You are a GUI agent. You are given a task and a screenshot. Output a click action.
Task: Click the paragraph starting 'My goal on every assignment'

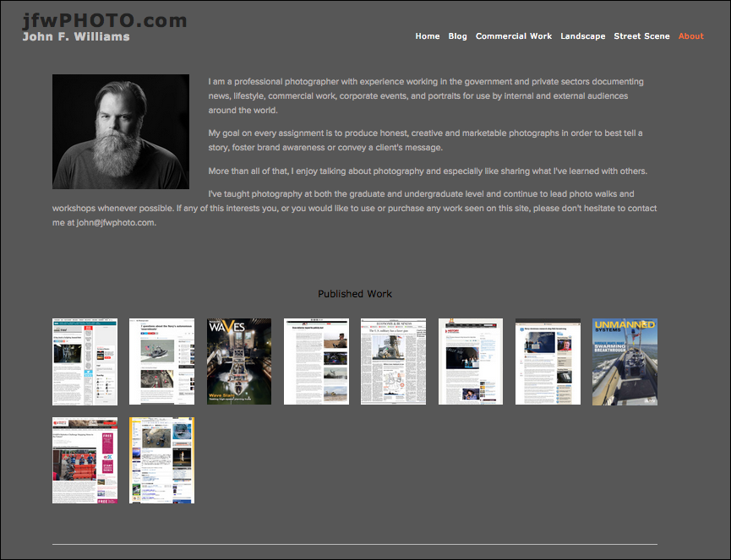pyautogui.click(x=425, y=140)
